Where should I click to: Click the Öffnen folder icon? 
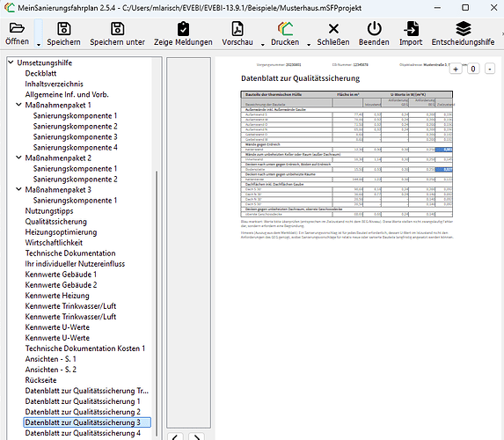[x=17, y=28]
